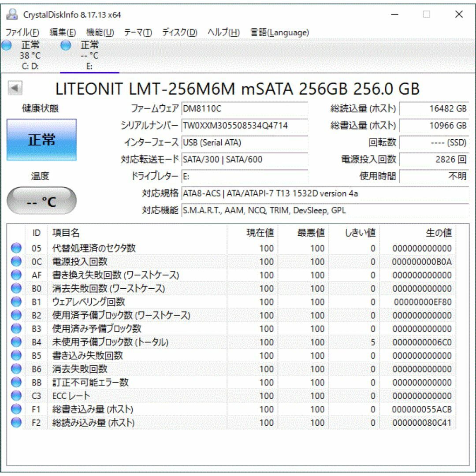Open the 言語(Language) menu
The height and width of the screenshot is (476, 476).
pyautogui.click(x=279, y=32)
